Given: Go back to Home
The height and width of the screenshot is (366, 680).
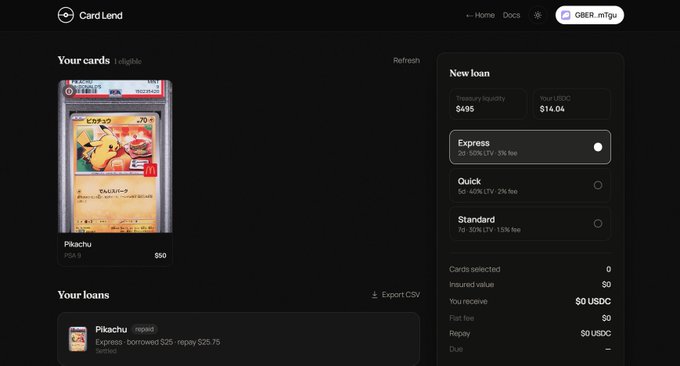Looking at the screenshot, I should [480, 15].
